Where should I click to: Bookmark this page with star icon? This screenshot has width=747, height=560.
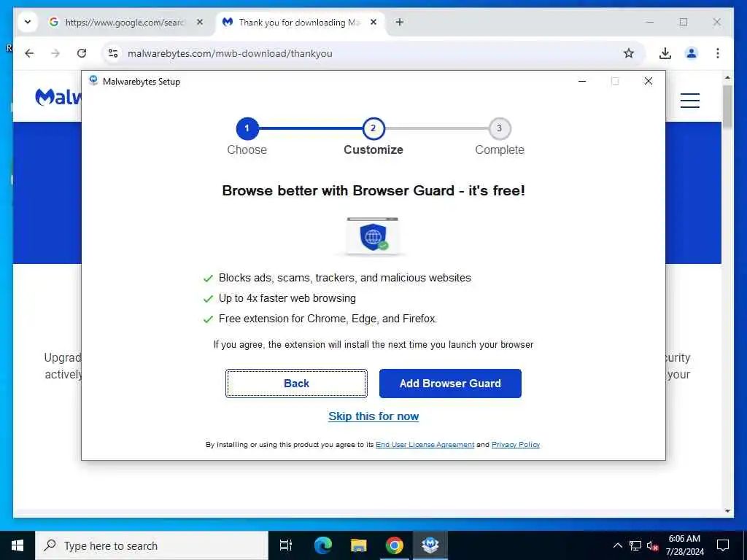[x=629, y=53]
